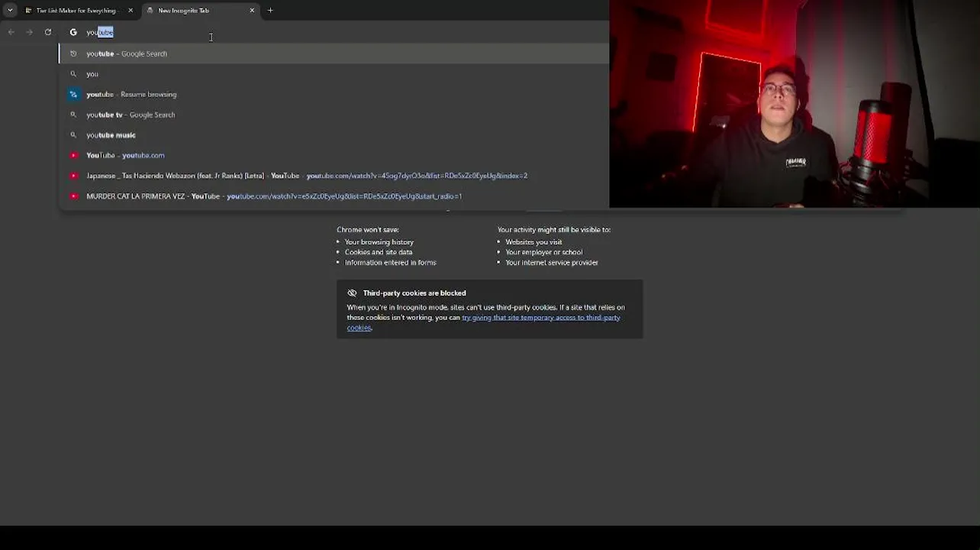The height and width of the screenshot is (550, 980).
Task: Click 'Websites you visit' bullet text
Action: point(534,242)
